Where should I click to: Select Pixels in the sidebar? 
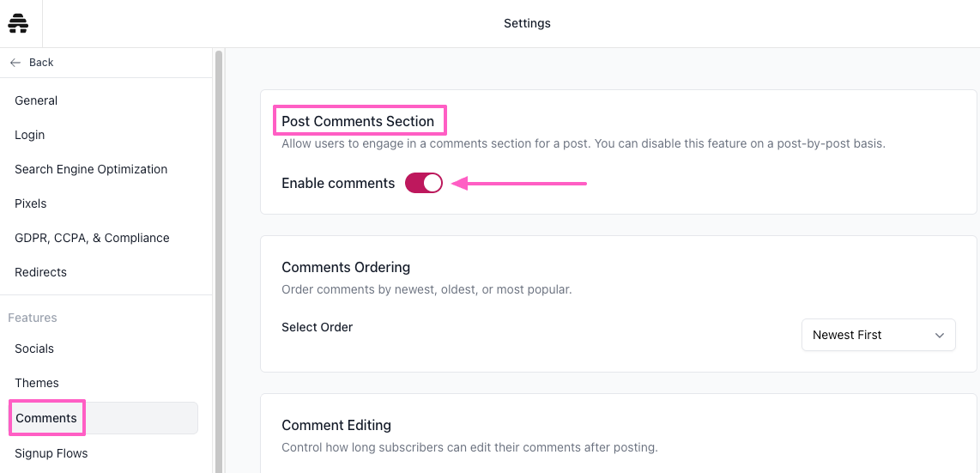(31, 203)
